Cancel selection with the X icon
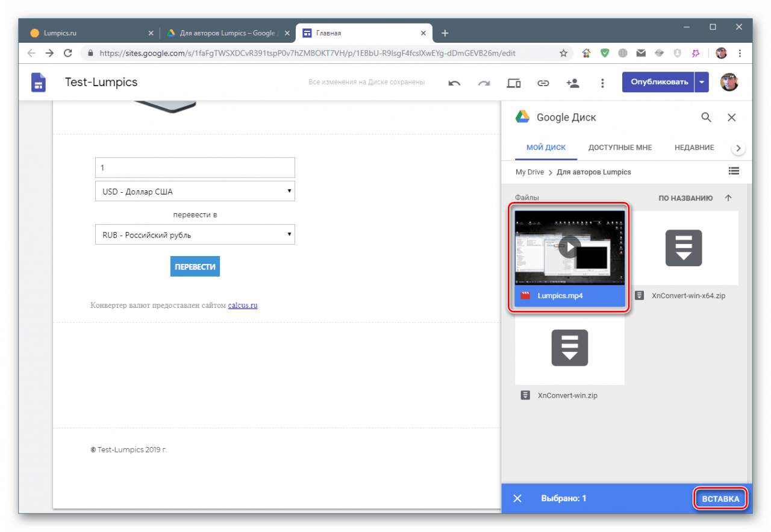The width and height of the screenshot is (771, 532). 517,498
